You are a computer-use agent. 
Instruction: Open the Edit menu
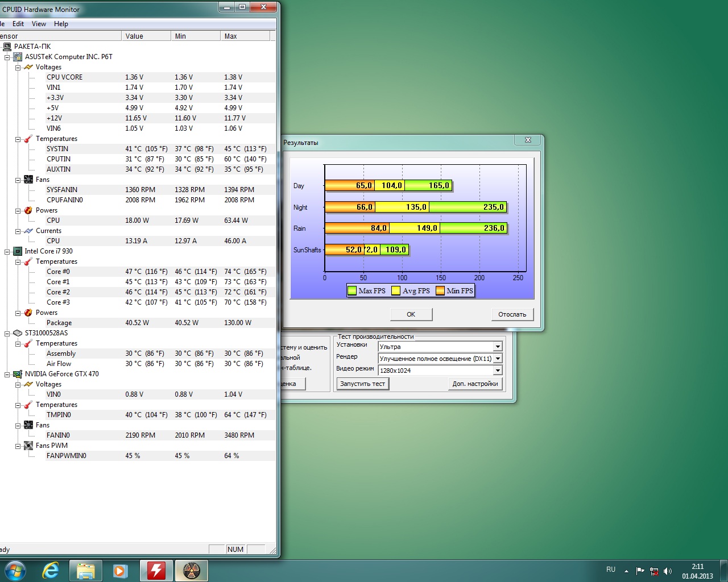(x=18, y=24)
